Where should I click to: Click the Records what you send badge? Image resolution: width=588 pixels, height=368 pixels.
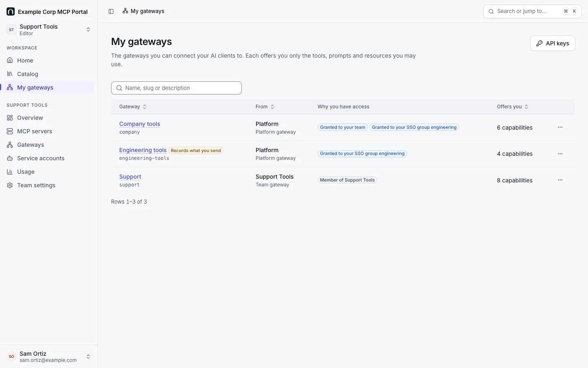pyautogui.click(x=196, y=150)
